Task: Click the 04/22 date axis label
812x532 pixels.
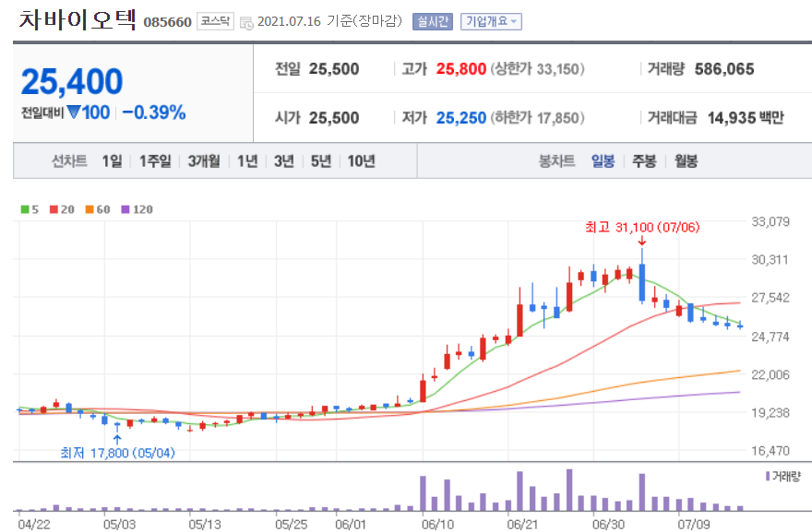Action: tap(33, 525)
